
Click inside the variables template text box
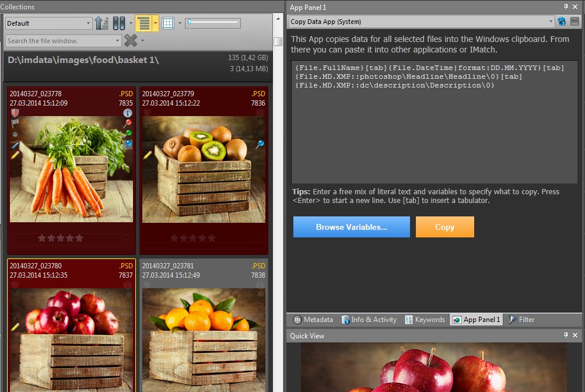pyautogui.click(x=435, y=122)
